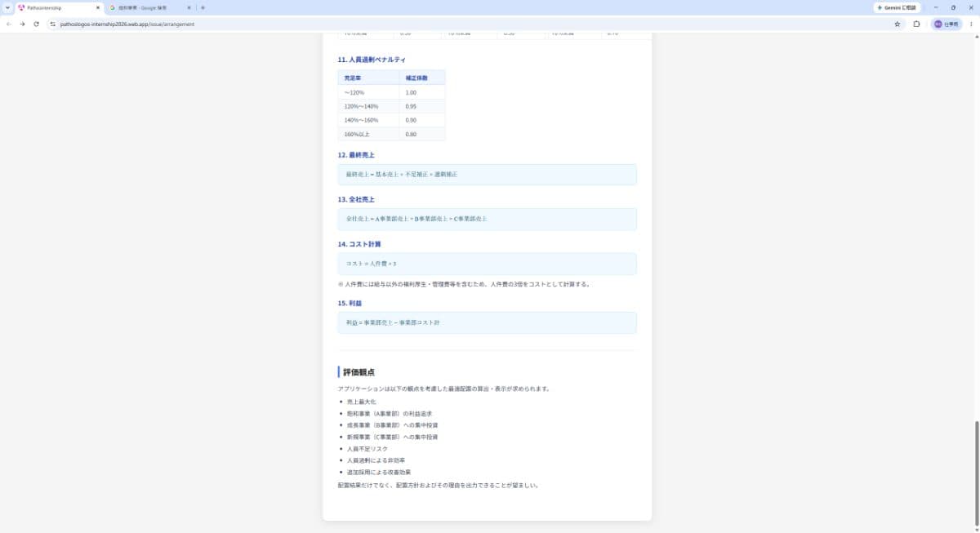980x533 pixels.
Task: Click the アプリケーションは以下の観点 intro sentence
Action: click(443, 389)
